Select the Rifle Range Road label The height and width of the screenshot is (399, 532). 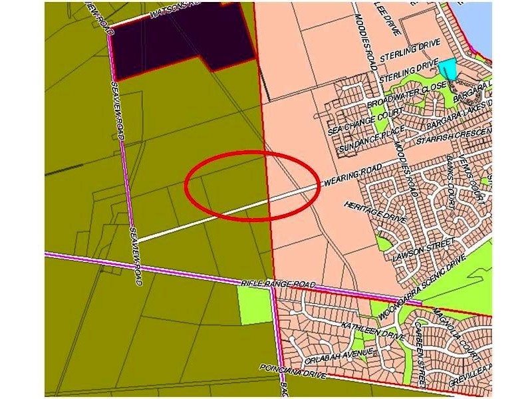pyautogui.click(x=278, y=283)
